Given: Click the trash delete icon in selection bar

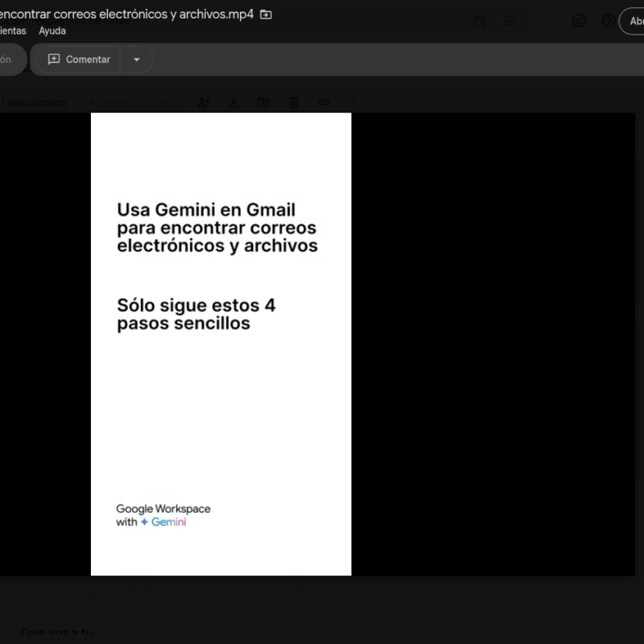Looking at the screenshot, I should click(x=294, y=102).
